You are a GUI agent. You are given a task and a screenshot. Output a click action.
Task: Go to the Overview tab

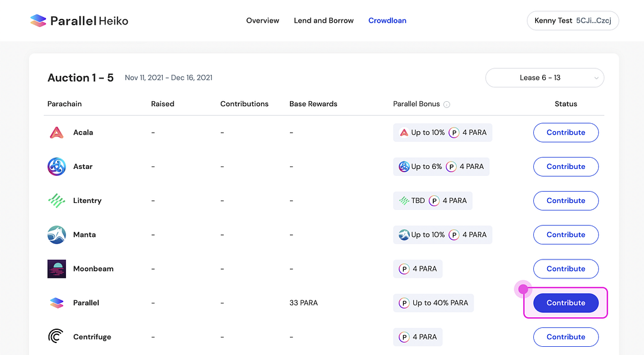pyautogui.click(x=262, y=21)
